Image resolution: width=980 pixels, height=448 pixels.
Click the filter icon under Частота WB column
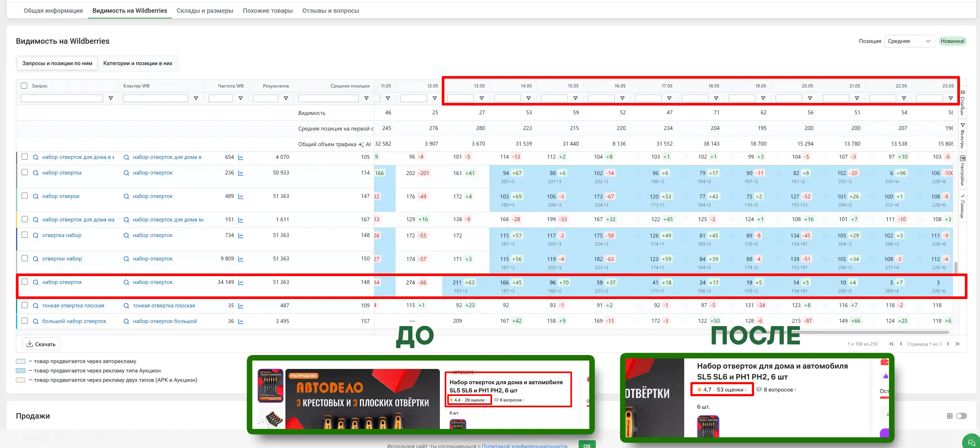click(240, 98)
